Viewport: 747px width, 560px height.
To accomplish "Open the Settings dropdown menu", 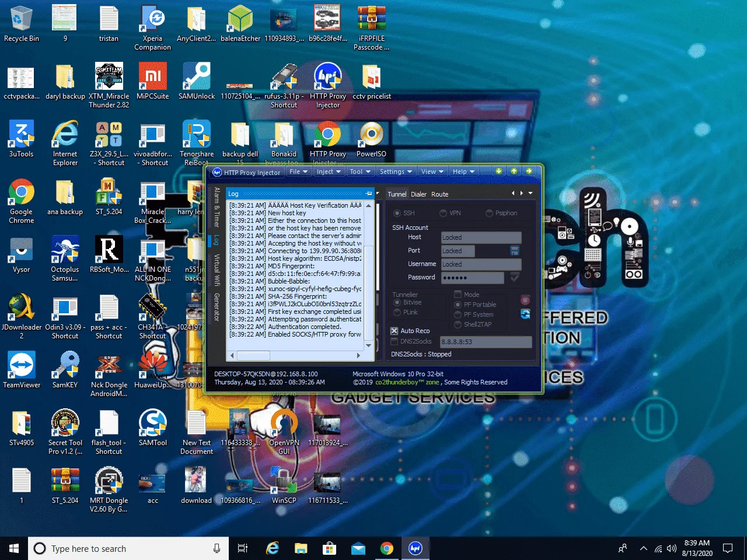I will pyautogui.click(x=396, y=171).
